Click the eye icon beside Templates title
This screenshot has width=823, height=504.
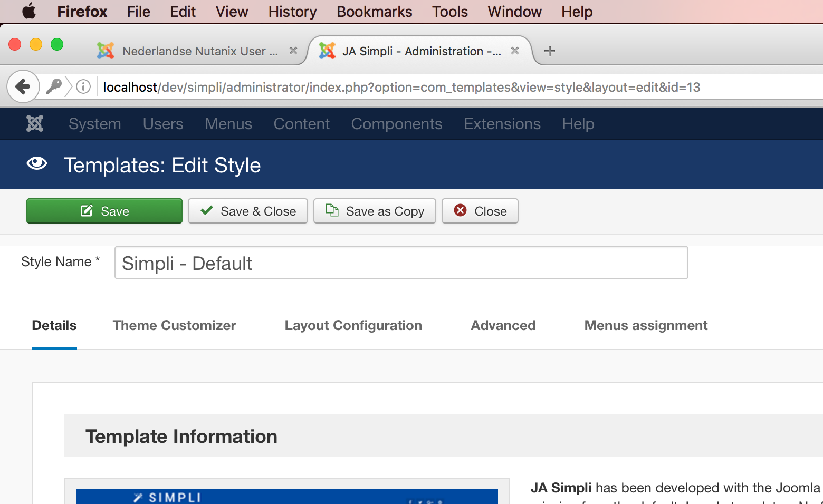37,164
